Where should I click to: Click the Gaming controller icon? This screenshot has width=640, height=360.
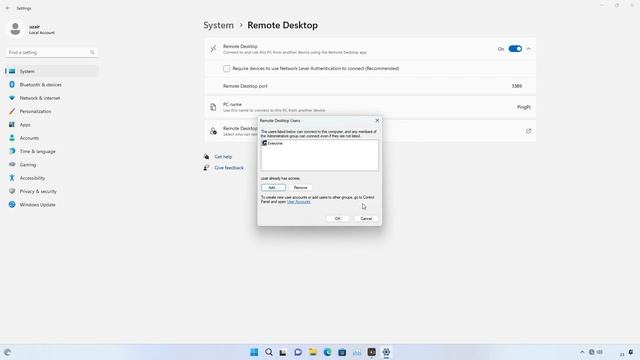12,164
